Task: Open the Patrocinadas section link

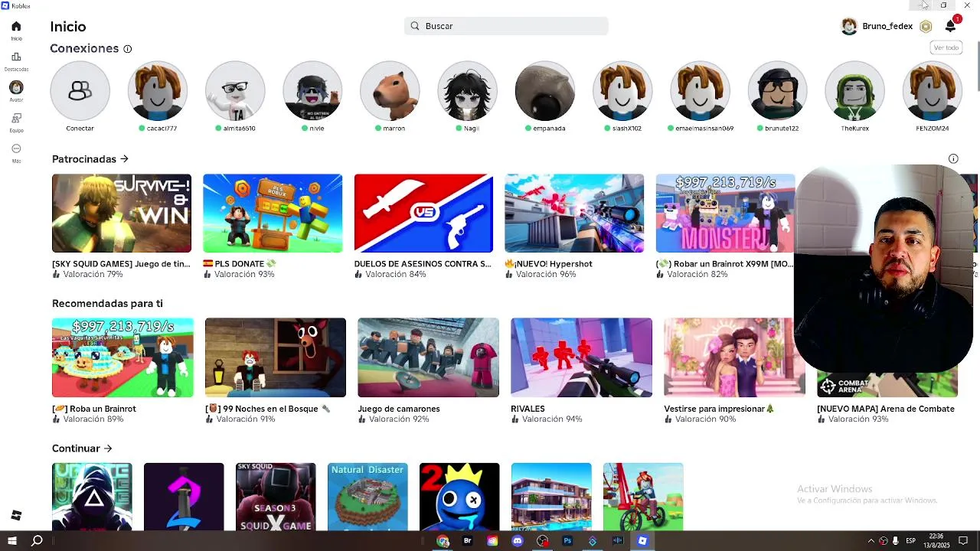Action: pyautogui.click(x=90, y=159)
